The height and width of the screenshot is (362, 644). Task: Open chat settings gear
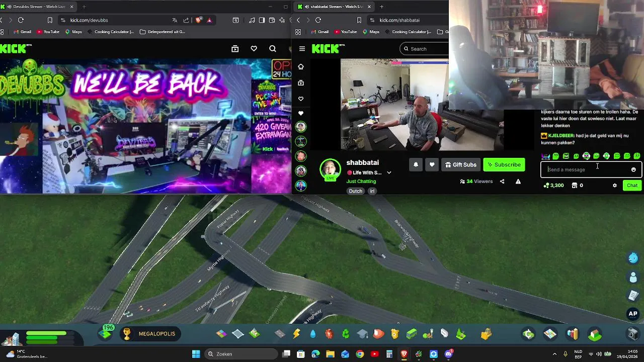[x=614, y=186]
